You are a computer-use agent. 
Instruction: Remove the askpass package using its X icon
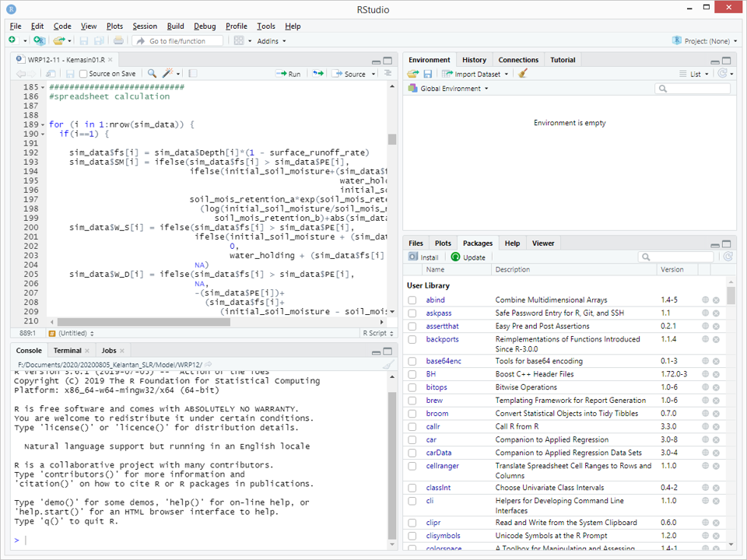pyautogui.click(x=716, y=313)
